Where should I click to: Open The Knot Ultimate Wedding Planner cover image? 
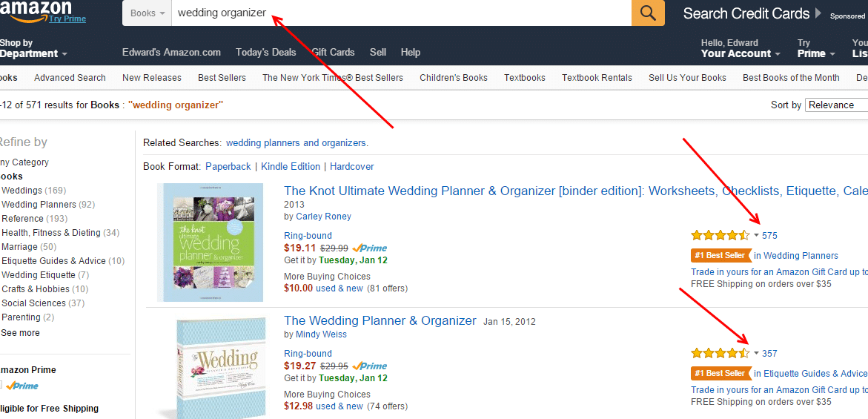pyautogui.click(x=210, y=243)
